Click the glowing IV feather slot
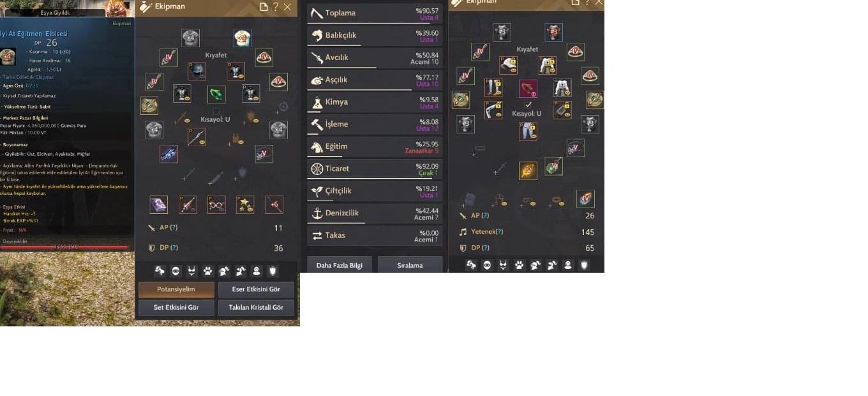Screen dimensions: 868x396 click(528, 171)
